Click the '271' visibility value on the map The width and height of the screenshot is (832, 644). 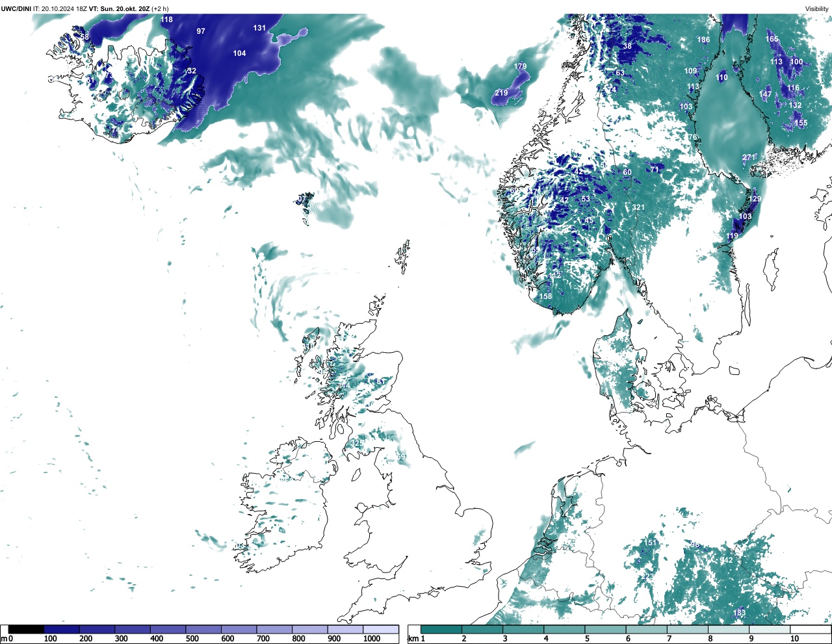(749, 158)
